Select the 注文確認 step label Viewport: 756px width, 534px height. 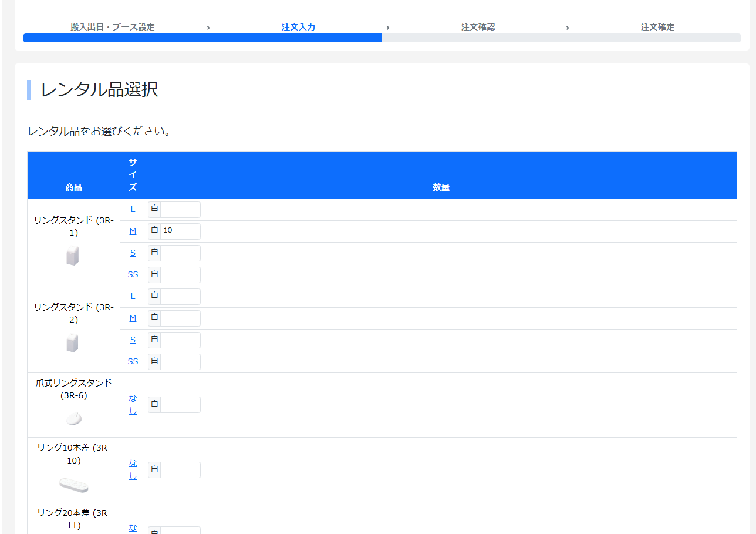(478, 27)
